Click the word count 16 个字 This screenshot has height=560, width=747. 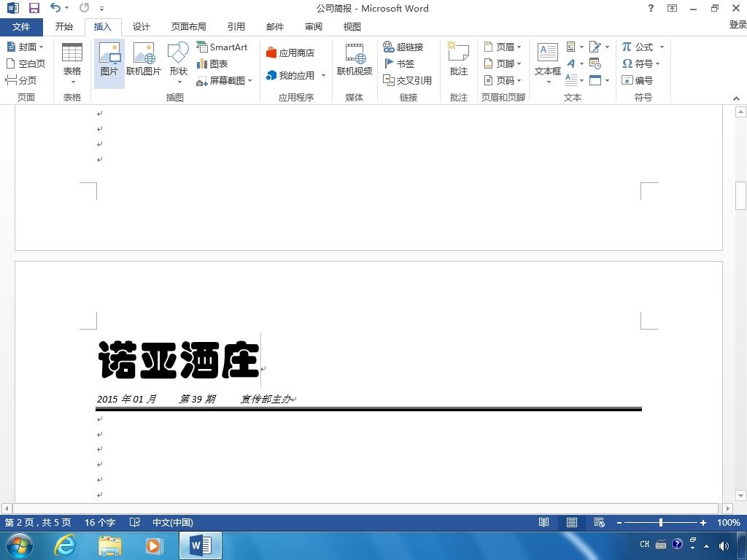[100, 522]
